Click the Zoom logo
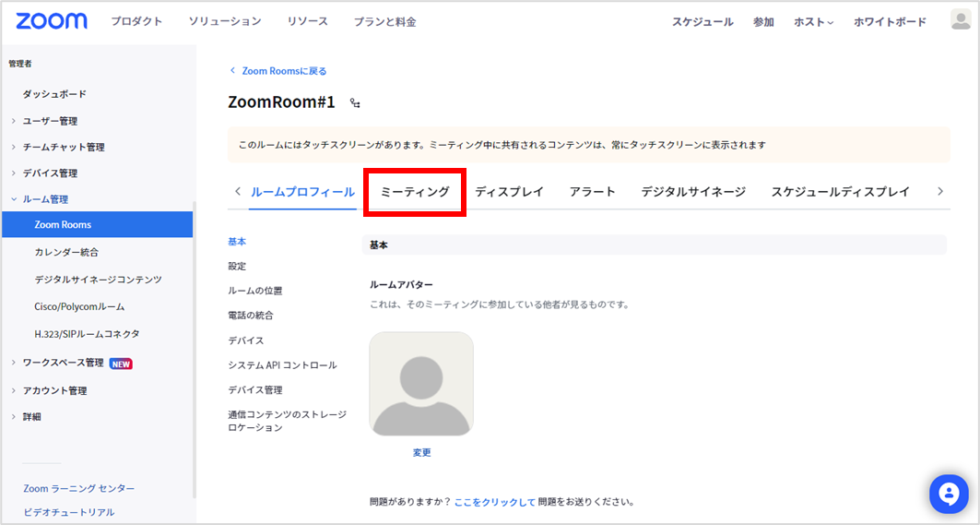This screenshot has height=525, width=980. 52,21
